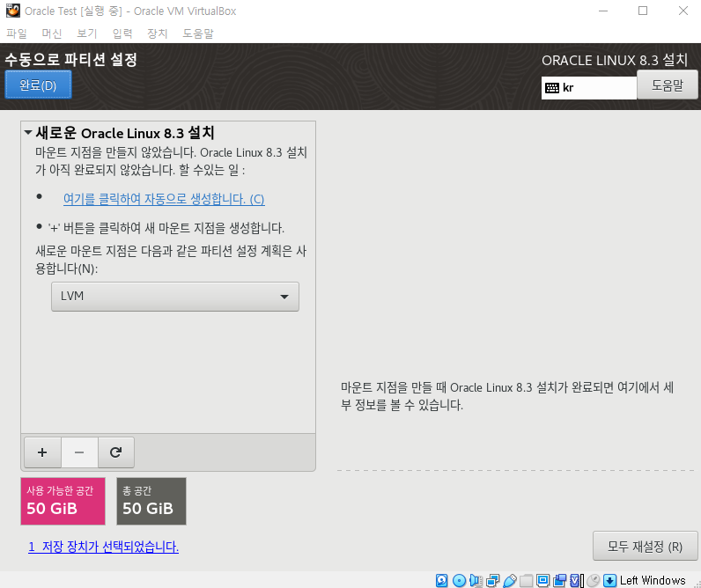Click the 모두 재설정 (R) button
This screenshot has height=588, width=701.
[x=645, y=546]
